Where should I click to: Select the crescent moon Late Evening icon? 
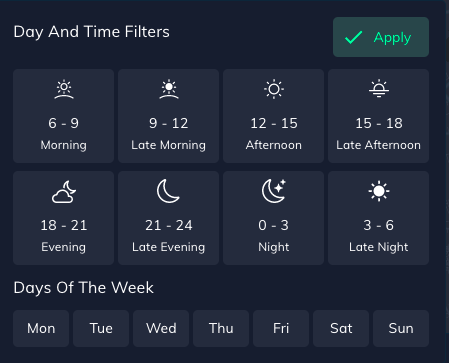[168, 191]
